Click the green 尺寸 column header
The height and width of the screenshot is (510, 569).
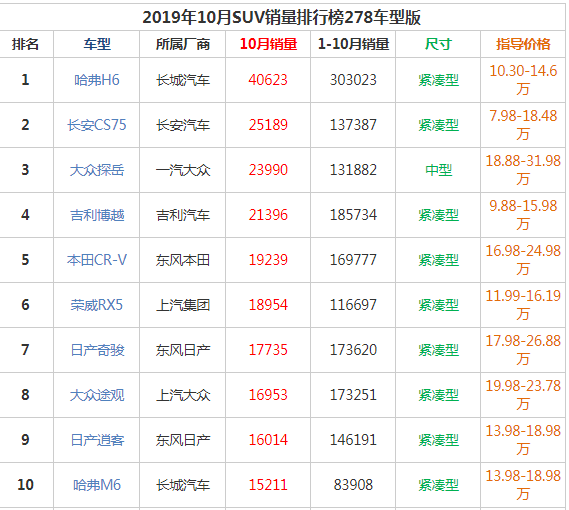pyautogui.click(x=438, y=44)
